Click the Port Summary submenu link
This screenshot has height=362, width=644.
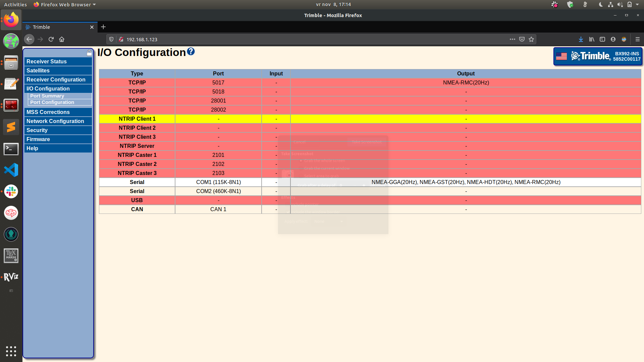click(x=47, y=96)
